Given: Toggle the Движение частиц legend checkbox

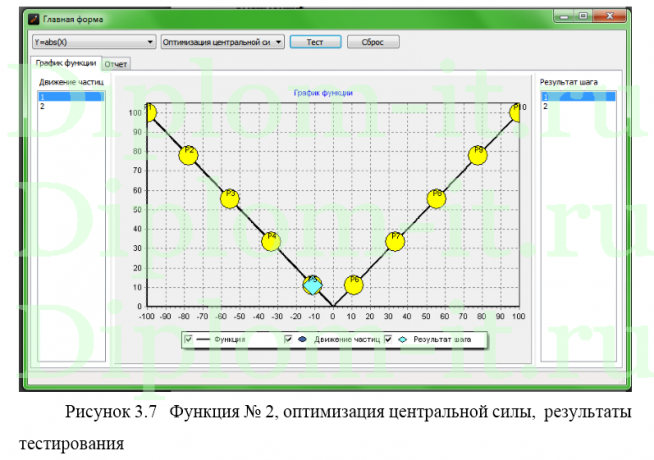Looking at the screenshot, I should click(288, 339).
